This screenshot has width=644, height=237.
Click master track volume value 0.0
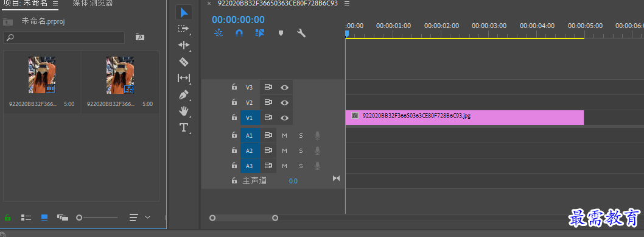[293, 181]
